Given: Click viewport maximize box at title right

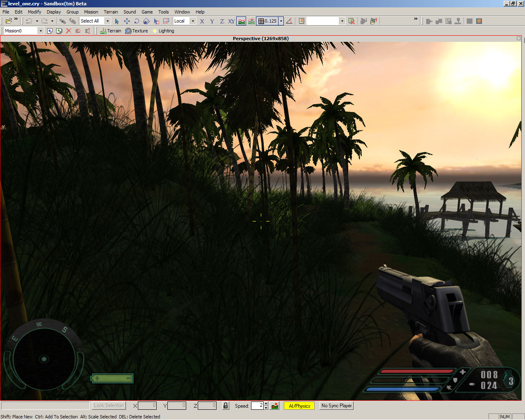Looking at the screenshot, I should point(518,39).
